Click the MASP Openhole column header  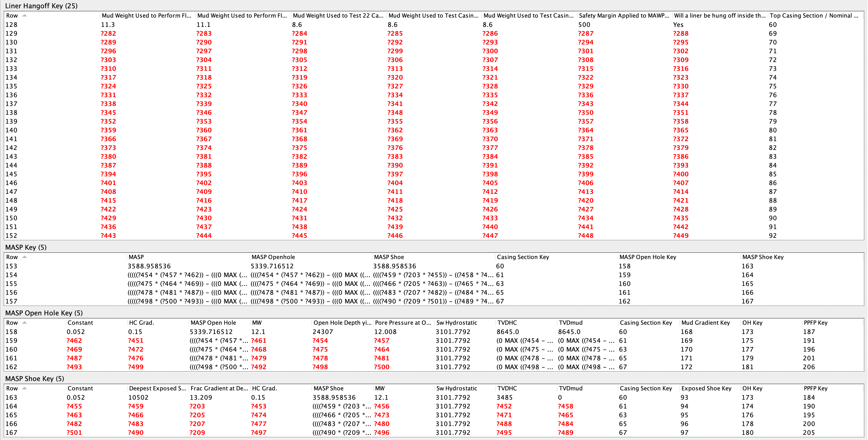pyautogui.click(x=273, y=257)
